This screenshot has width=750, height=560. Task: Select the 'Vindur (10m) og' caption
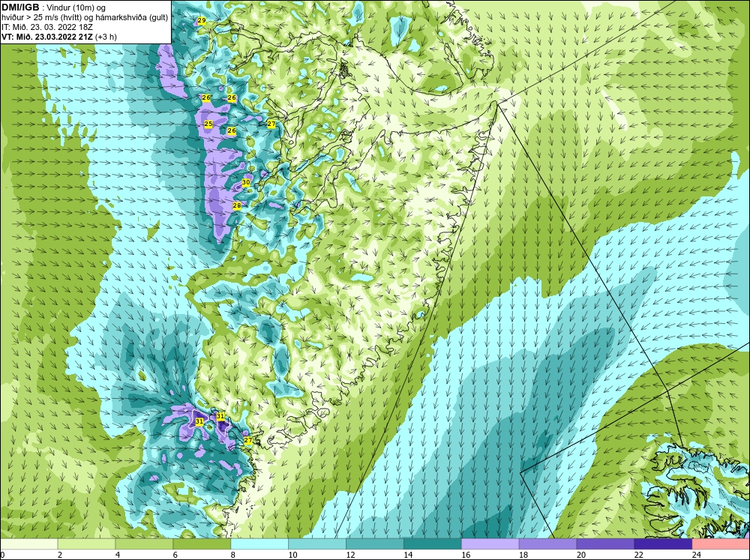[x=77, y=8]
